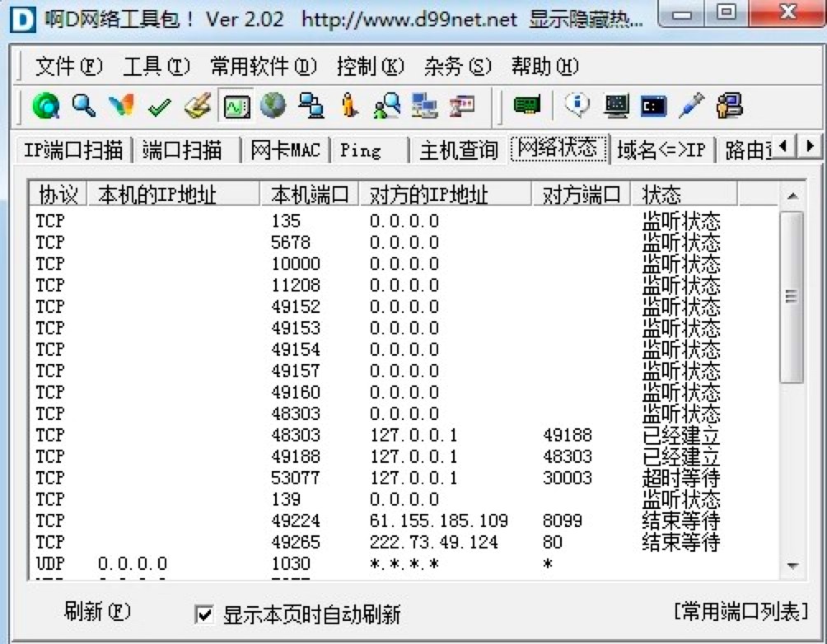The image size is (827, 644).
Task: Select the row with local port 135
Action: pyautogui.click(x=404, y=221)
